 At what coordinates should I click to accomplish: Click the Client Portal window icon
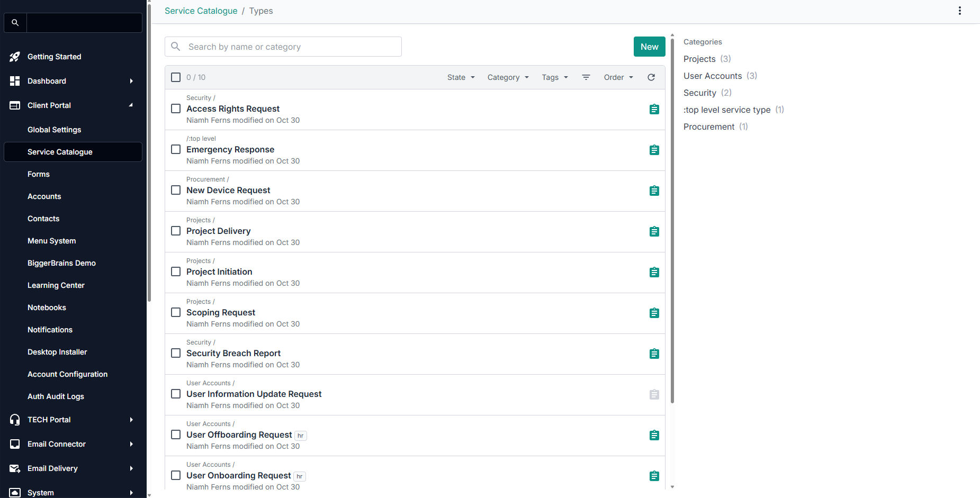click(15, 105)
